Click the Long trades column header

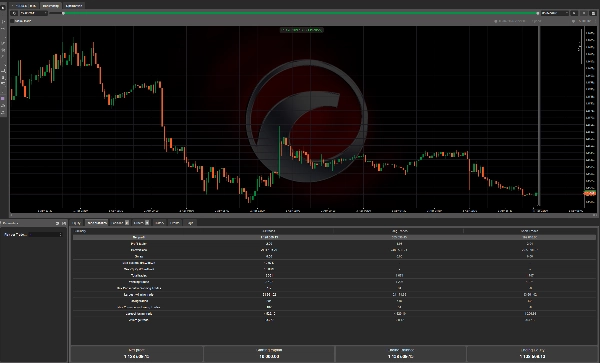[399, 231]
